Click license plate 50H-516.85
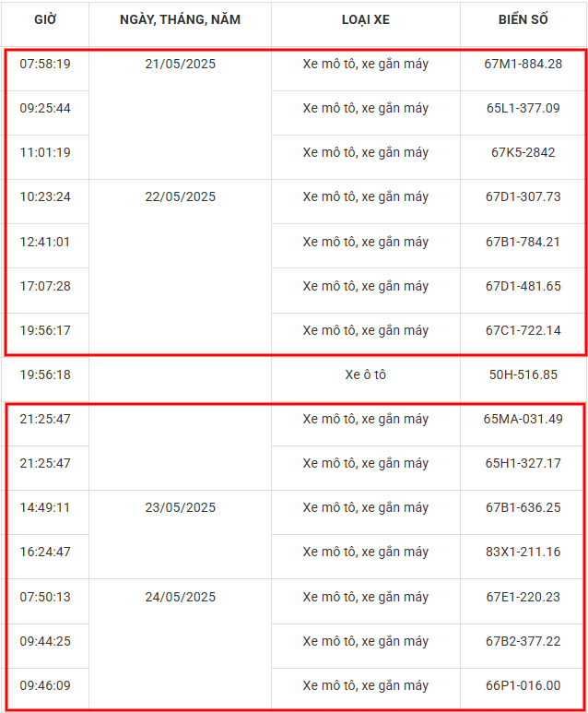588x713 pixels. coord(523,374)
